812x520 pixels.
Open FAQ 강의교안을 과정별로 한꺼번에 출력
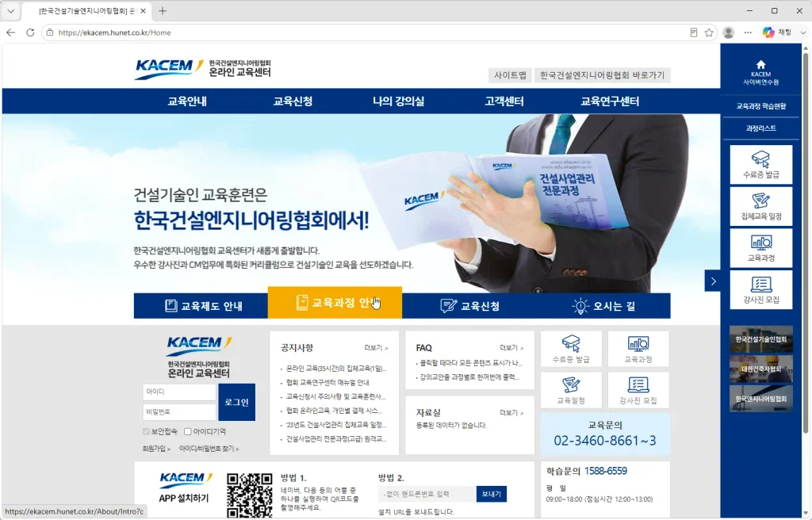click(x=469, y=377)
